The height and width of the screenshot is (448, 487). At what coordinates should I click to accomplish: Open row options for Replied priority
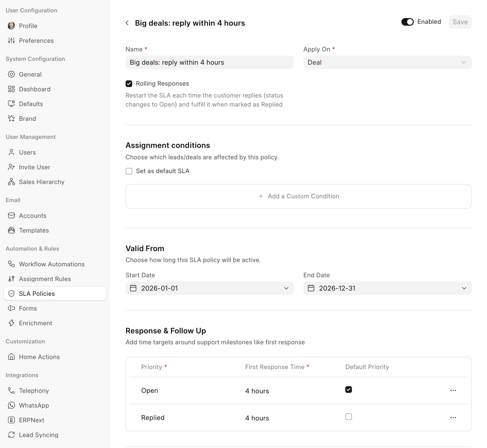click(x=453, y=418)
